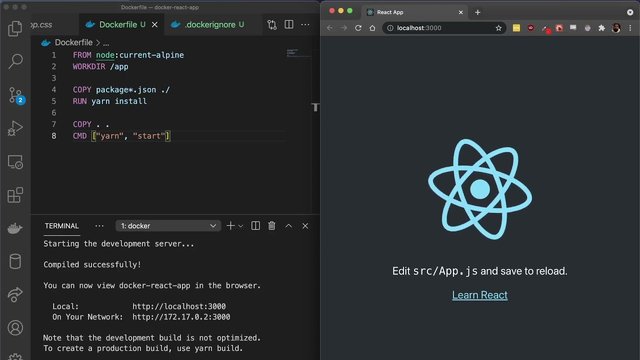This screenshot has height=360, width=640.
Task: Kill the terminal with trash icon
Action: [272, 226]
